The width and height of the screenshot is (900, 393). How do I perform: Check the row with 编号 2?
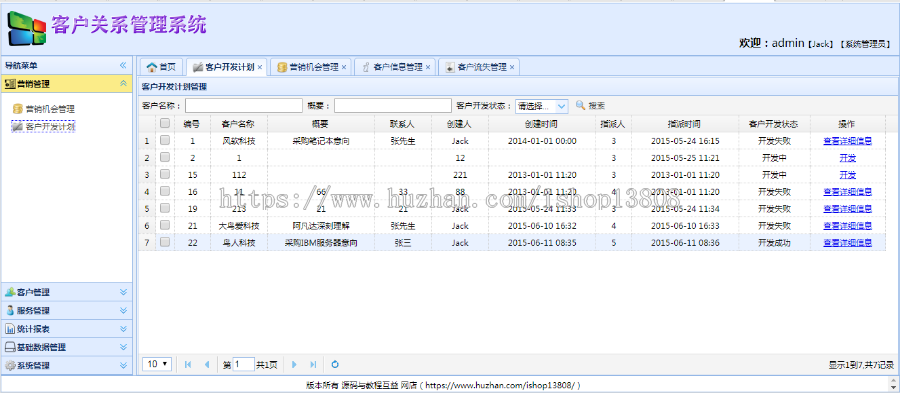(165, 157)
